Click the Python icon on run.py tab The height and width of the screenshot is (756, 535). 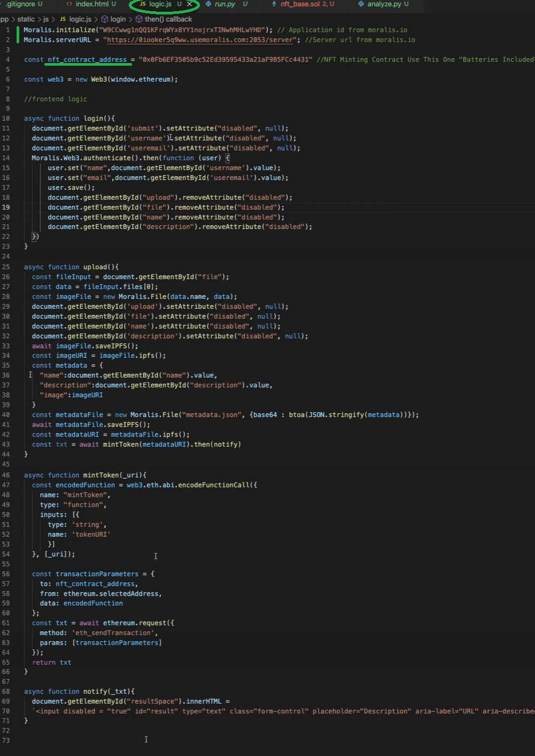(x=208, y=4)
